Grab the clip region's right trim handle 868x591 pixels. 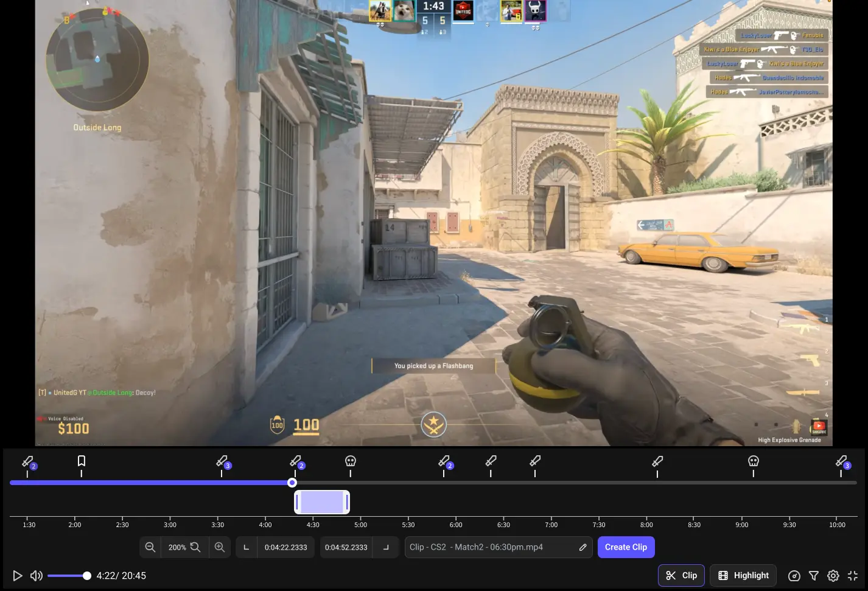(x=347, y=502)
